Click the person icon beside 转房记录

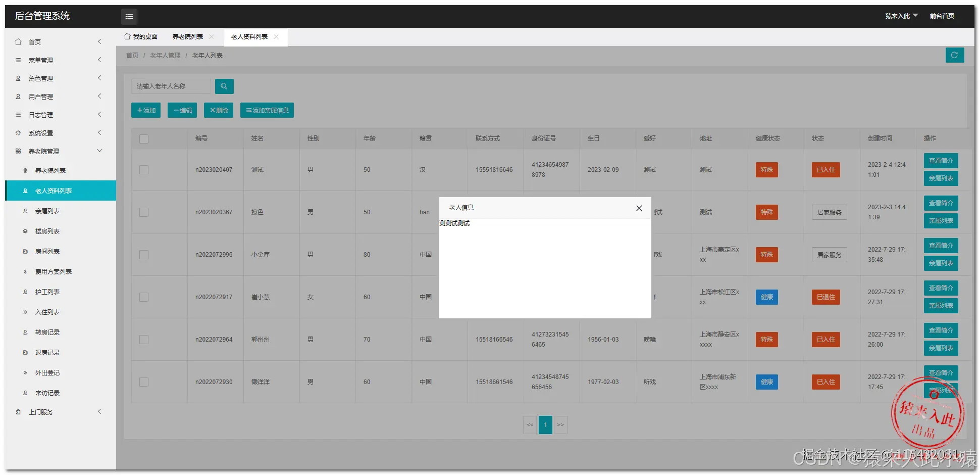click(x=25, y=332)
